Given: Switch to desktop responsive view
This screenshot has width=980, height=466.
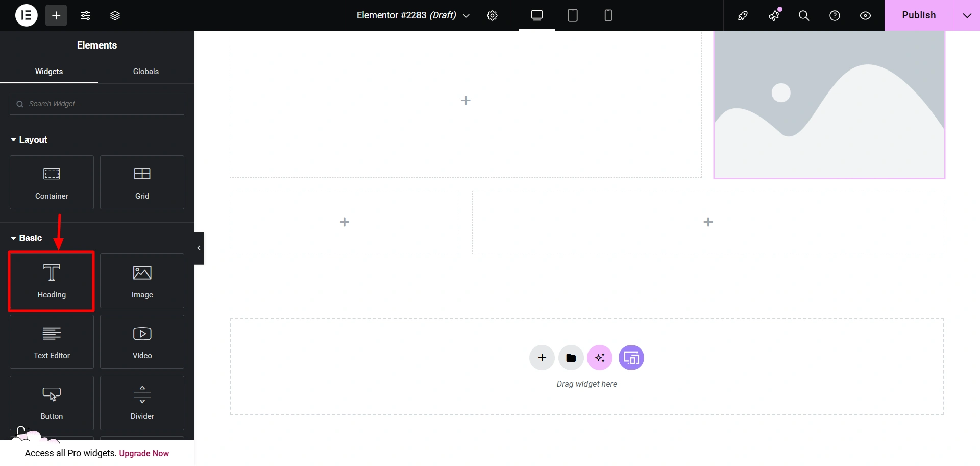Looking at the screenshot, I should click(537, 15).
